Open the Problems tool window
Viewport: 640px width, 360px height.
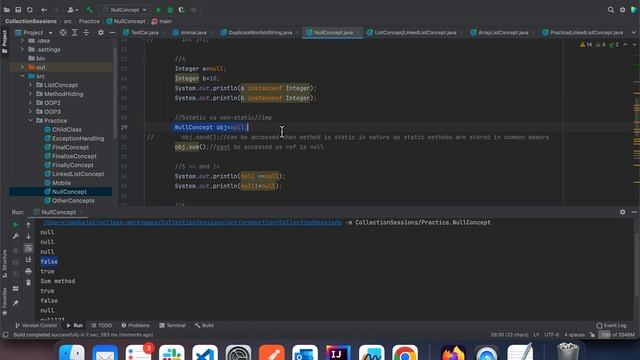tap(136, 325)
